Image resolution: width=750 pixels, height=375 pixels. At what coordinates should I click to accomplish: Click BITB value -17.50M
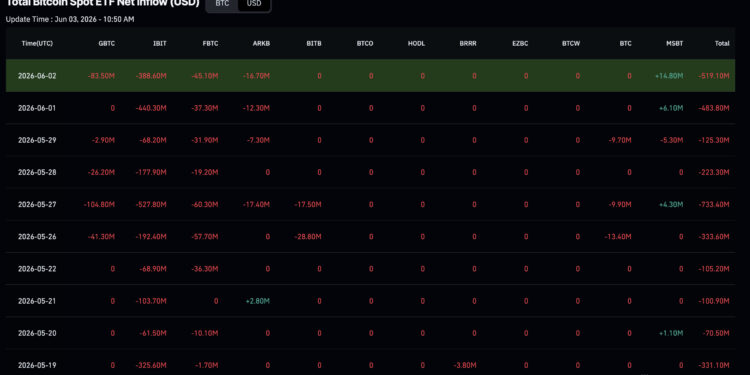(x=308, y=205)
